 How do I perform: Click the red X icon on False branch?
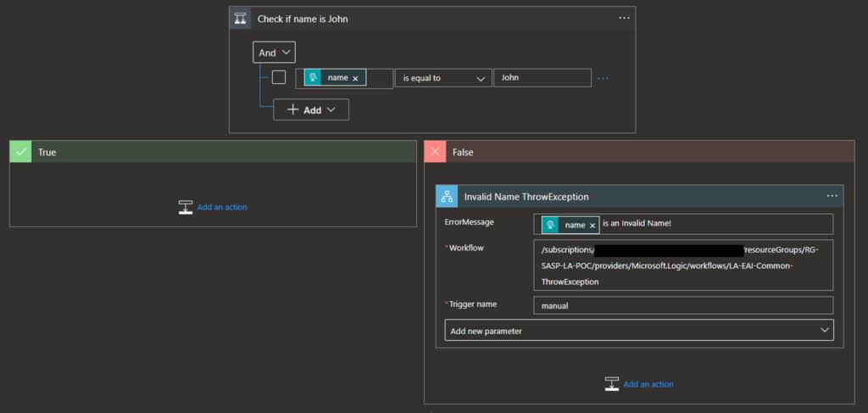tap(436, 152)
